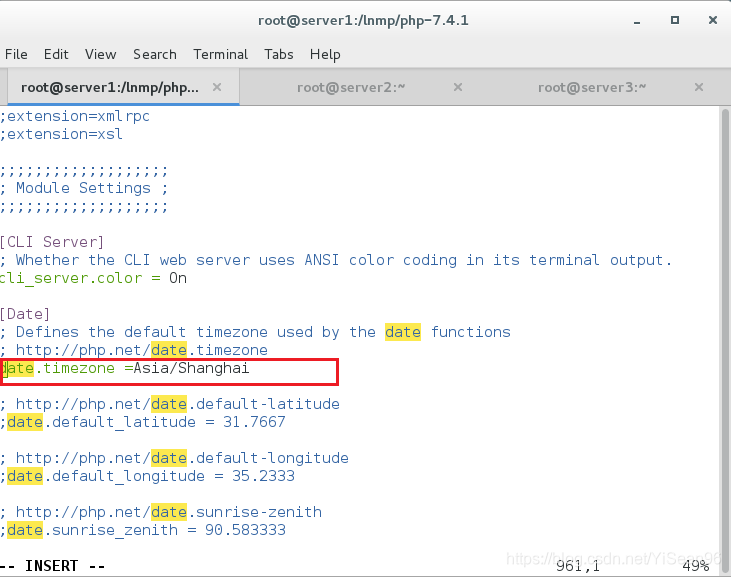Click the cli_server.color = On line
This screenshot has width=731, height=577.
(x=93, y=278)
